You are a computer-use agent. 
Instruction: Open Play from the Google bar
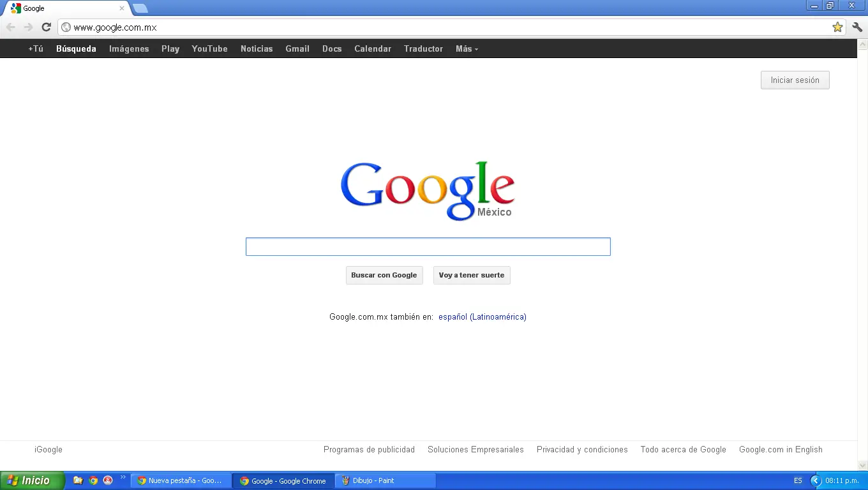coord(170,48)
